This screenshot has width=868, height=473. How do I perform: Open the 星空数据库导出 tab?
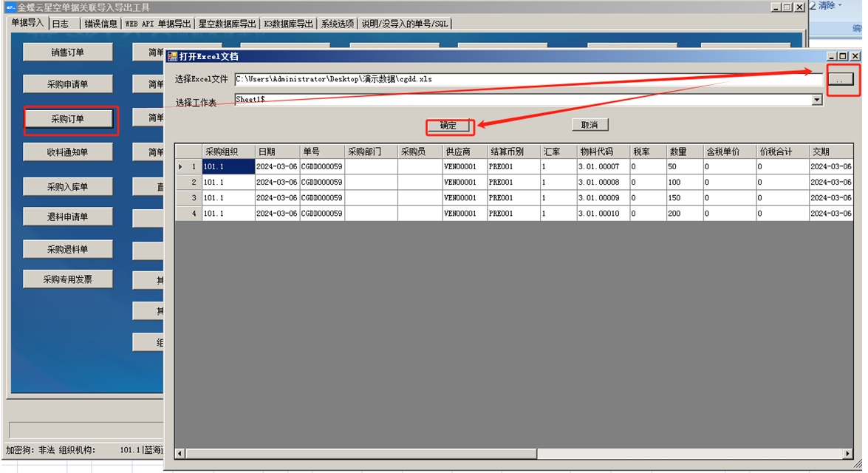coord(227,24)
